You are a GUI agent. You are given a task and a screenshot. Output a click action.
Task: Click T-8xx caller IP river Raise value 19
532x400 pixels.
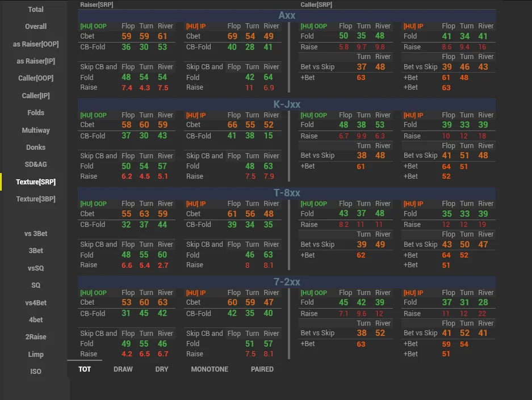click(x=482, y=225)
